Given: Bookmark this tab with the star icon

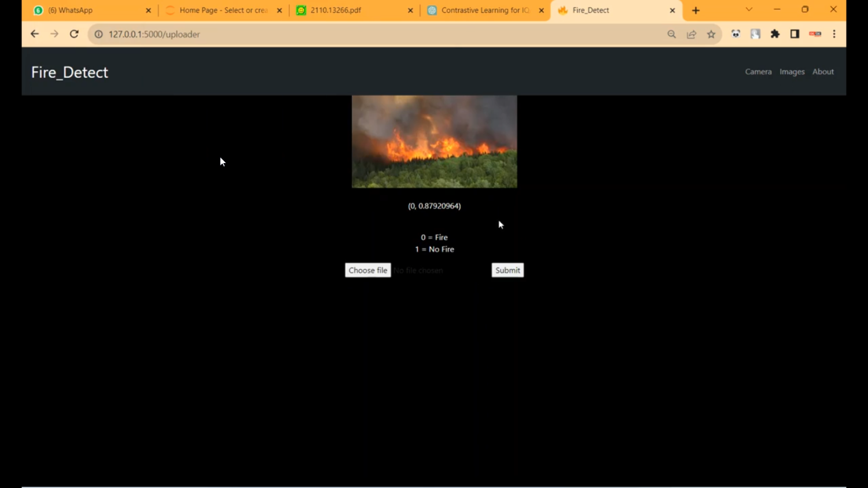Looking at the screenshot, I should pyautogui.click(x=711, y=34).
